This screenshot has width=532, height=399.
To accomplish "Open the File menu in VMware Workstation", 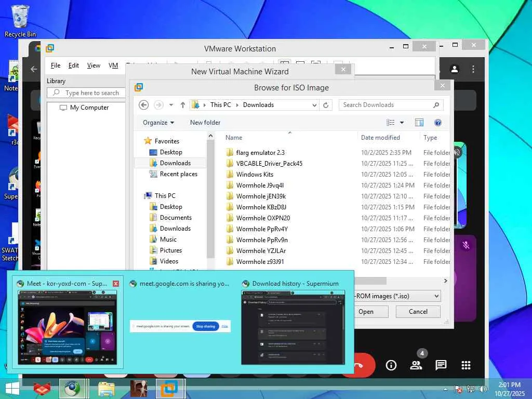I will pos(55,65).
